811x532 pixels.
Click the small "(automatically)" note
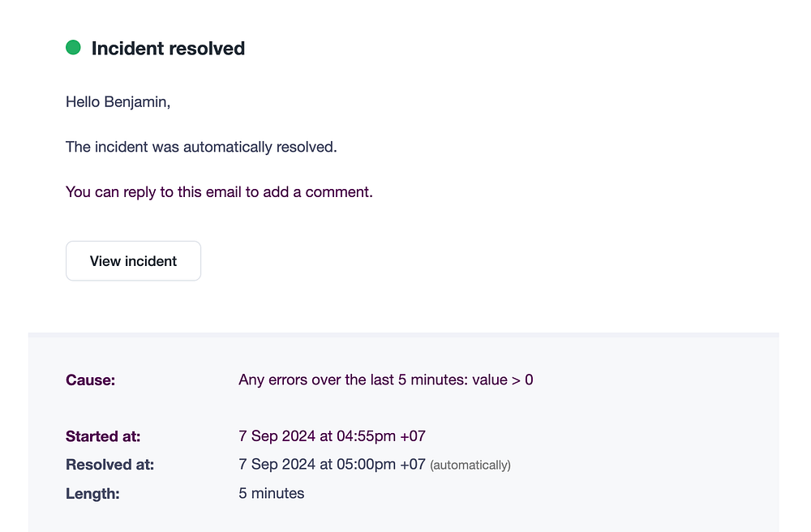[x=470, y=466]
